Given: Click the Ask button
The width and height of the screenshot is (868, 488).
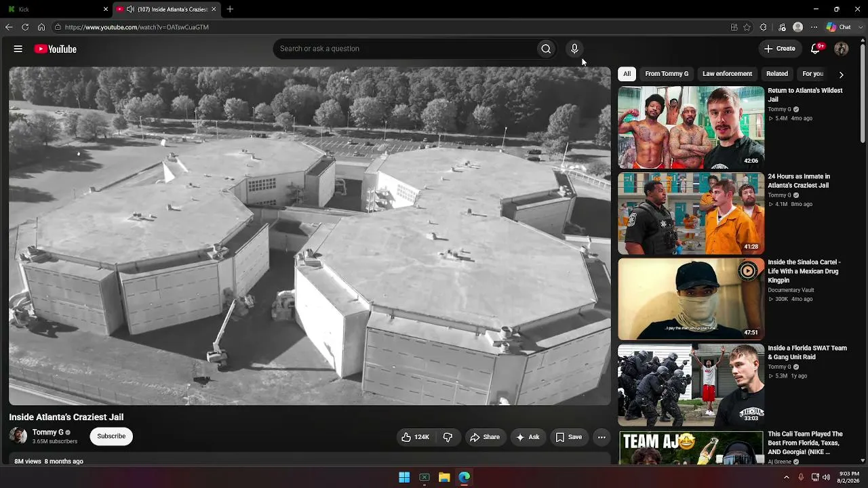Looking at the screenshot, I should tap(528, 437).
